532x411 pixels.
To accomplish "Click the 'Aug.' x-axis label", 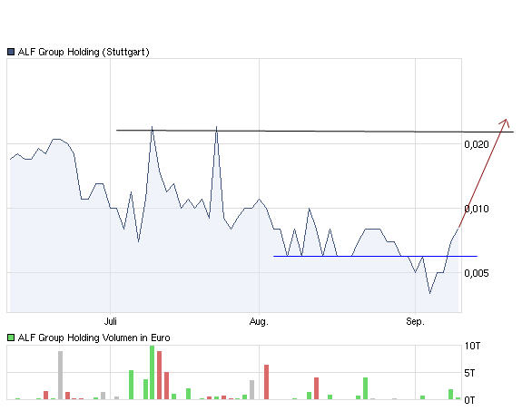I will point(259,321).
